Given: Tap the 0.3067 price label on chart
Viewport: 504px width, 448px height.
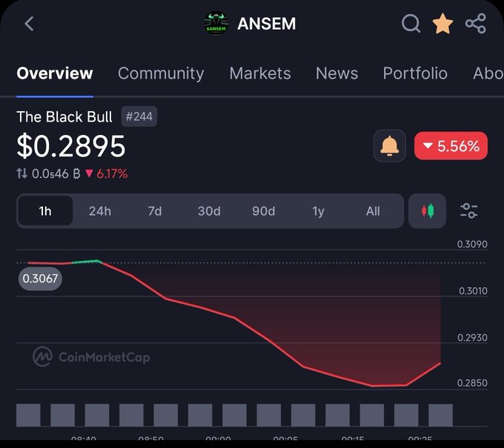Looking at the screenshot, I should [x=40, y=278].
